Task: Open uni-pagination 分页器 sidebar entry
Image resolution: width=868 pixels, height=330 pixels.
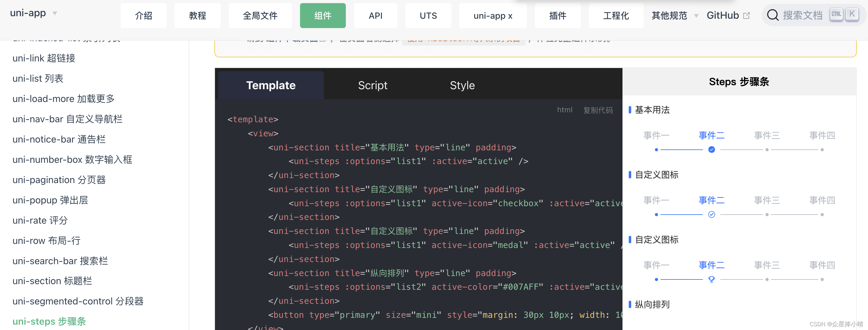Action: coord(59,180)
